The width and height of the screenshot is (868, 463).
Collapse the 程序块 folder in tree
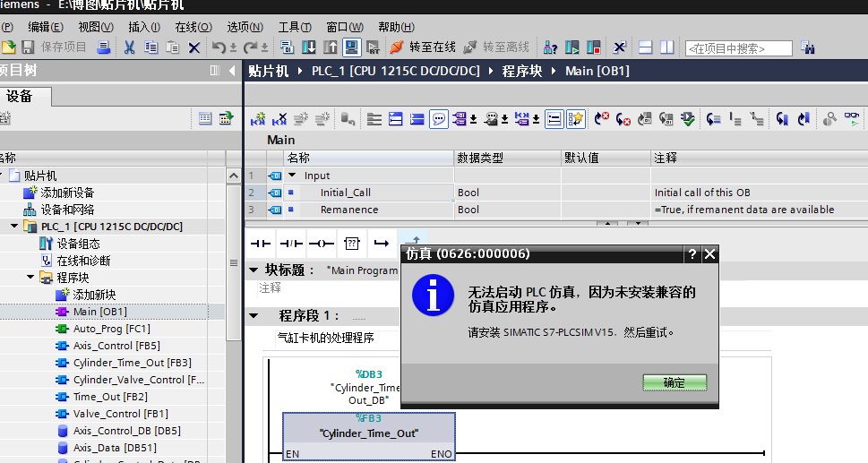pos(30,278)
